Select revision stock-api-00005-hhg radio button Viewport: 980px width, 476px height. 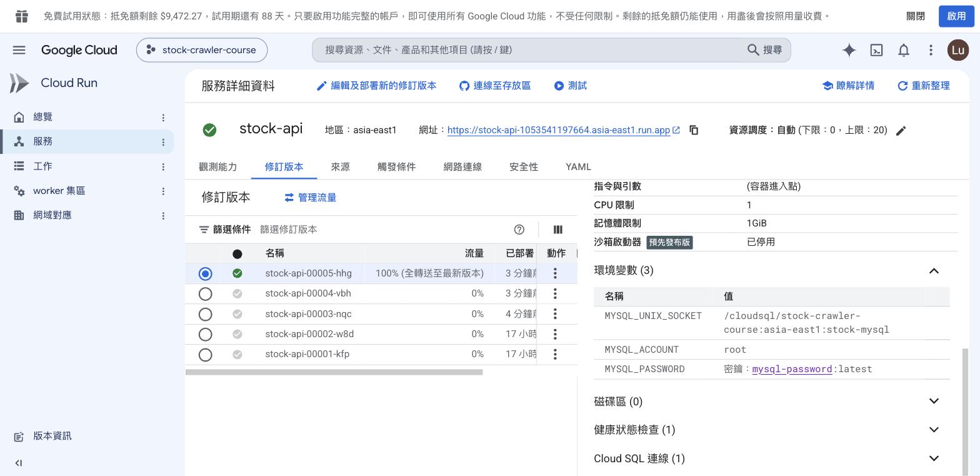tap(205, 273)
